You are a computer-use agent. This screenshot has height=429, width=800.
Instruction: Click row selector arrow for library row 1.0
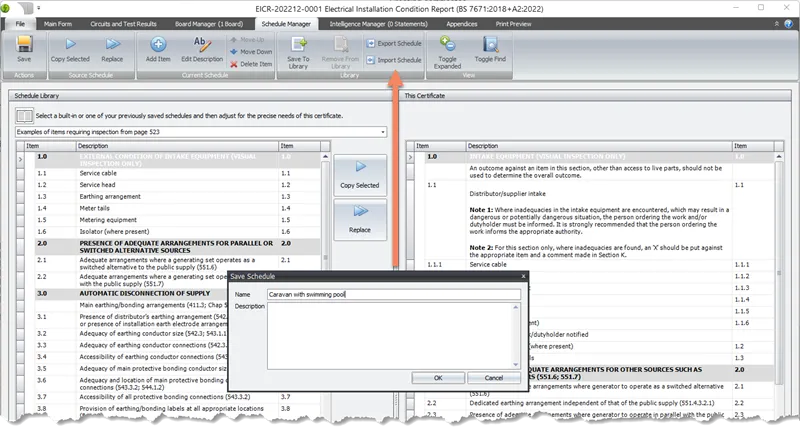(x=20, y=160)
